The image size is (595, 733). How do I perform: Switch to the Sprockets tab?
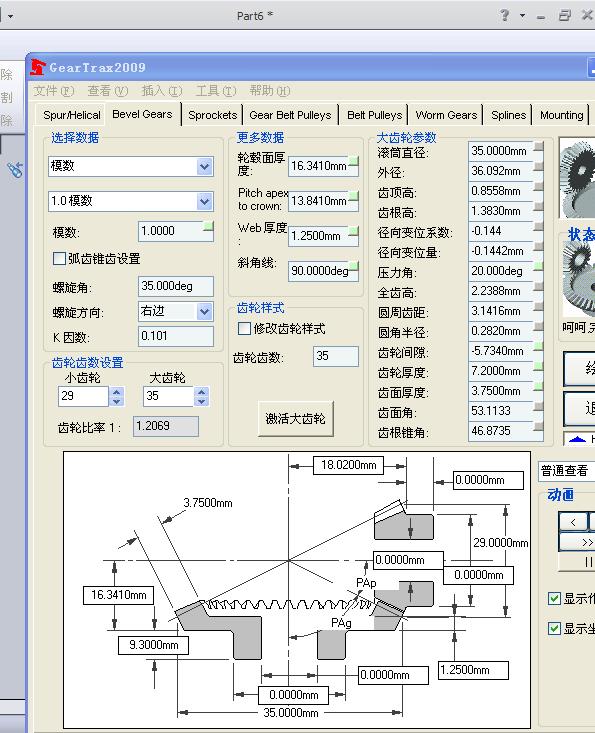[213, 115]
